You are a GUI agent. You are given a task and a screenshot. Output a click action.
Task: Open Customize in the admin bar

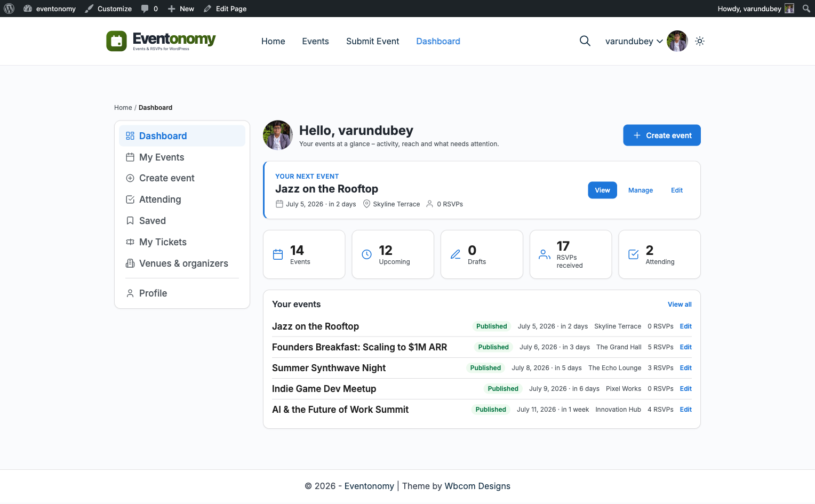108,9
